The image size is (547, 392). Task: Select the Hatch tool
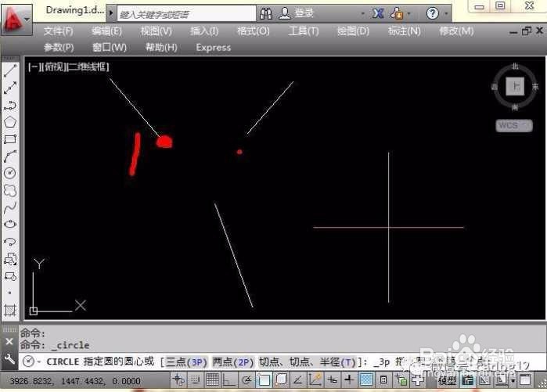coord(10,310)
